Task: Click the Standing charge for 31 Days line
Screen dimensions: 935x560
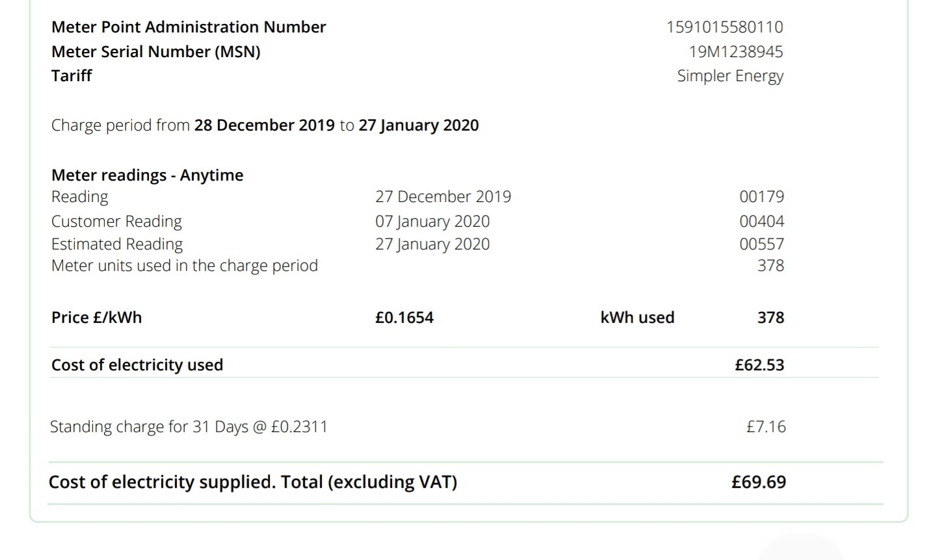Action: click(189, 427)
